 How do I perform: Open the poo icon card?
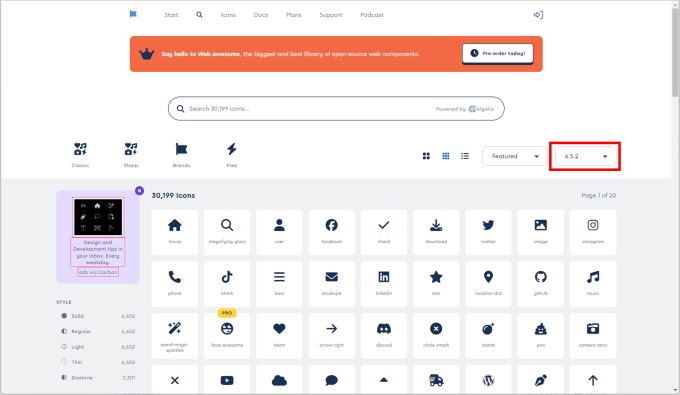(540, 336)
